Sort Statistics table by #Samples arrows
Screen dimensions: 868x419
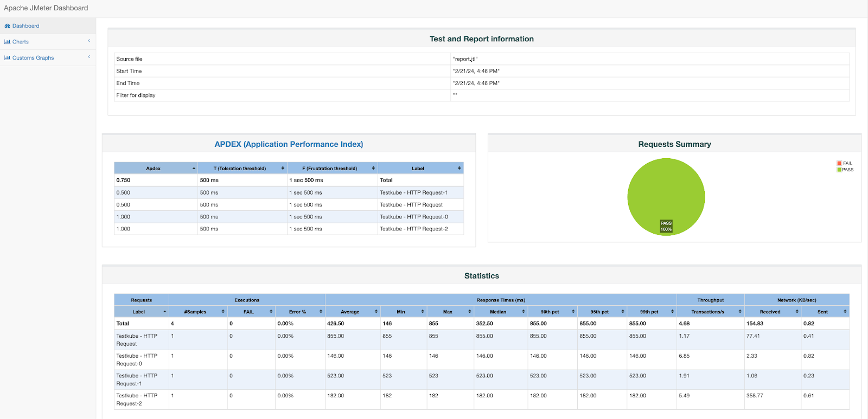[x=222, y=312]
